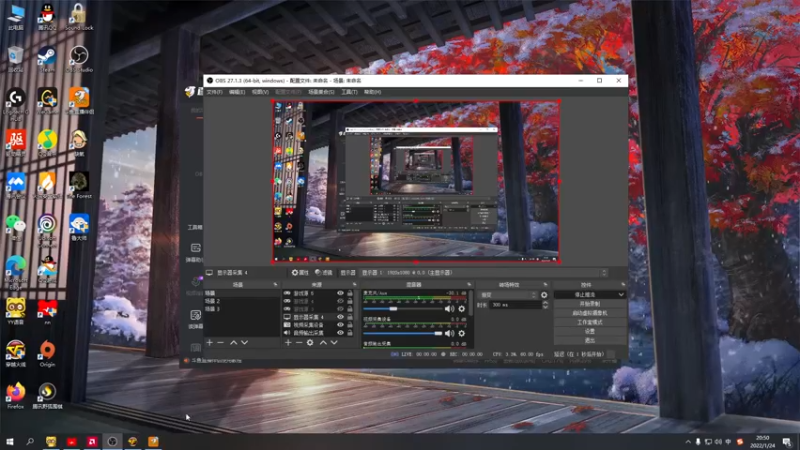Remove the selected scene with minus icon
Image resolution: width=800 pixels, height=450 pixels.
pyautogui.click(x=220, y=342)
